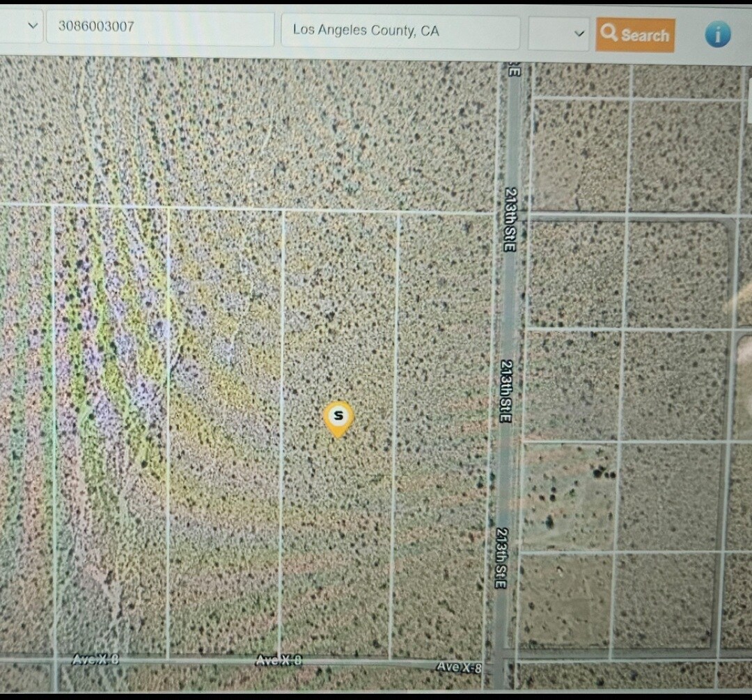This screenshot has height=700, width=752.
Task: Click the leftmost Ave X-8 street label
Action: pos(95,660)
